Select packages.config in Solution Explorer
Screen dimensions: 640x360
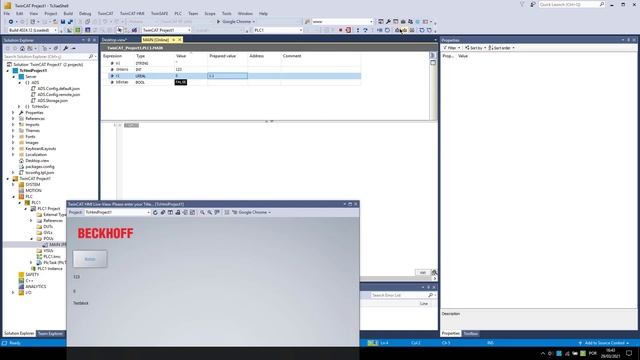[x=40, y=167]
